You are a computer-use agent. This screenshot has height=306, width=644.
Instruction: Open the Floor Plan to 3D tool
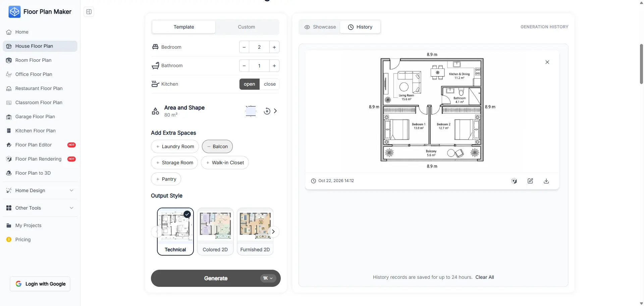point(40,173)
